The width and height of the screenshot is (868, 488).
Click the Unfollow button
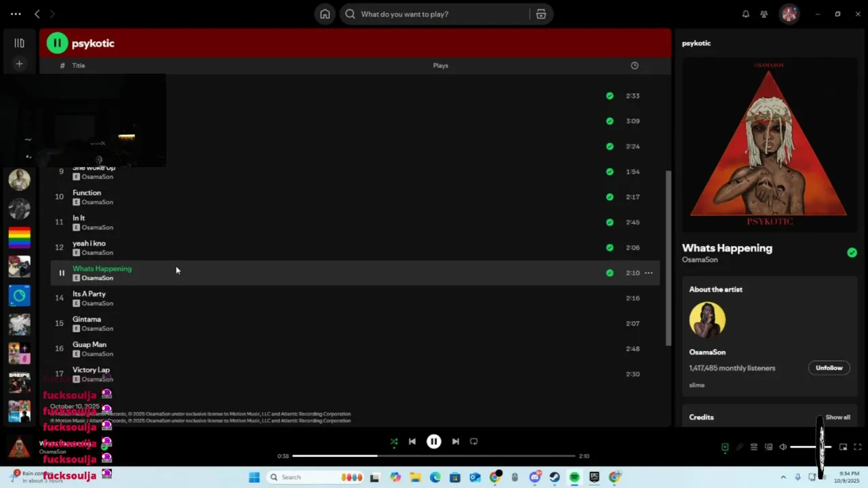829,368
